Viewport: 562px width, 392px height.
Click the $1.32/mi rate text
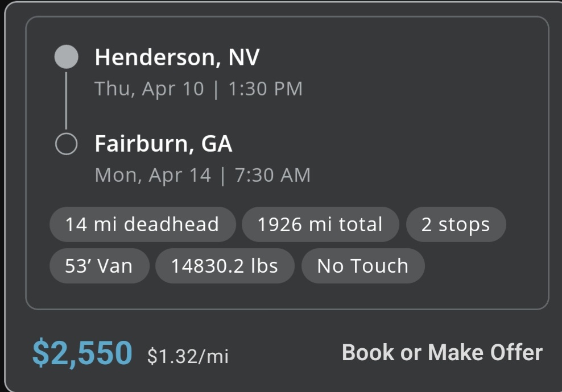188,356
